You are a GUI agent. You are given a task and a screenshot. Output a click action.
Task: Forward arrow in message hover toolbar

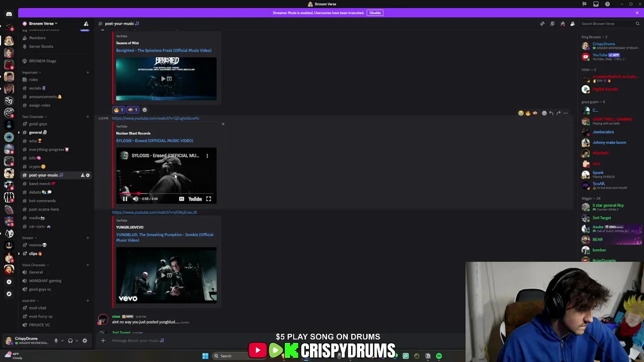[x=558, y=113]
